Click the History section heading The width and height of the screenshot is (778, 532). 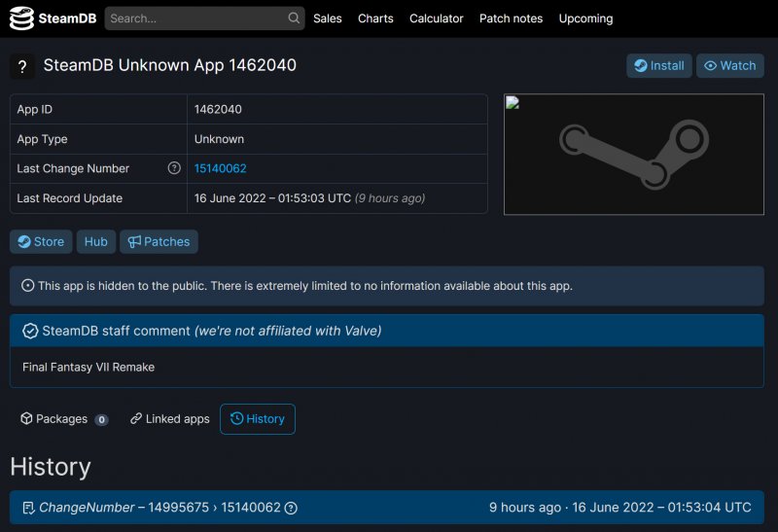[51, 467]
